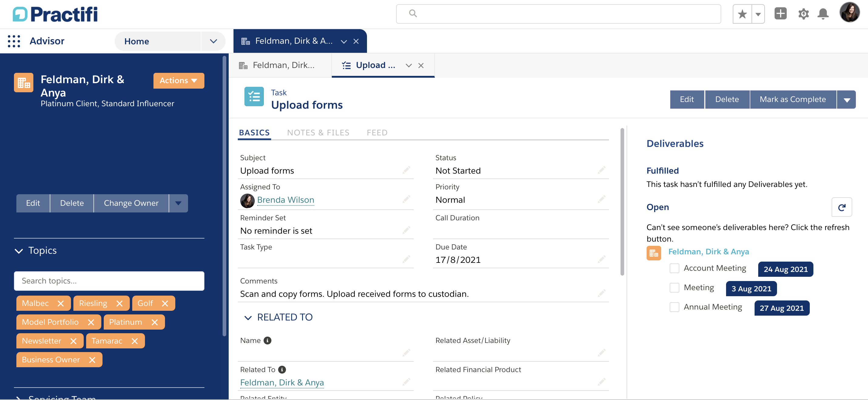Refresh the open Deliverables list
868x400 pixels.
coord(842,207)
